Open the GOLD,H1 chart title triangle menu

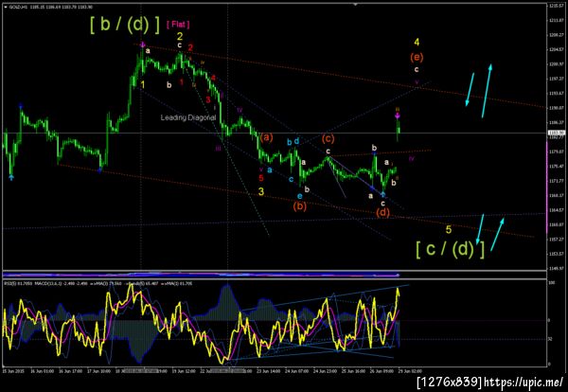click(x=5, y=7)
